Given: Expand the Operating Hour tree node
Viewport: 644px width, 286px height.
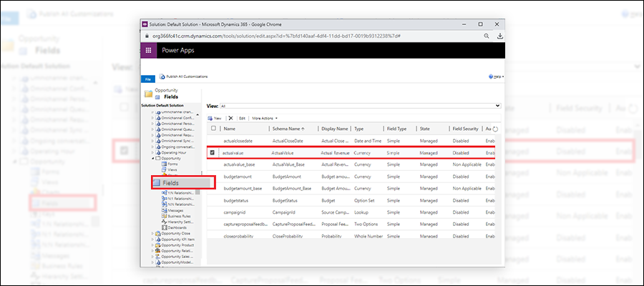Looking at the screenshot, I should pos(152,152).
